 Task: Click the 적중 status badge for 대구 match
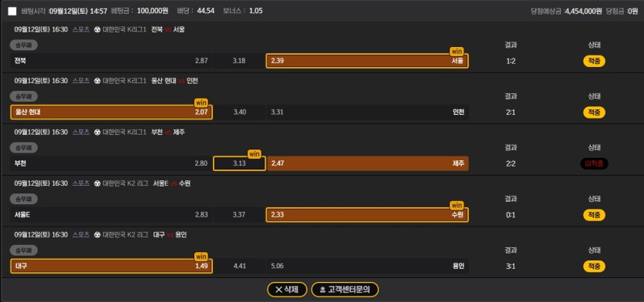(x=594, y=267)
